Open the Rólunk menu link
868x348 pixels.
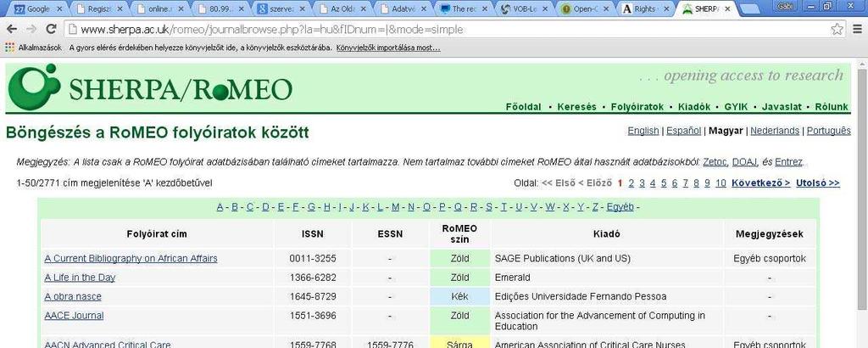[x=831, y=107]
